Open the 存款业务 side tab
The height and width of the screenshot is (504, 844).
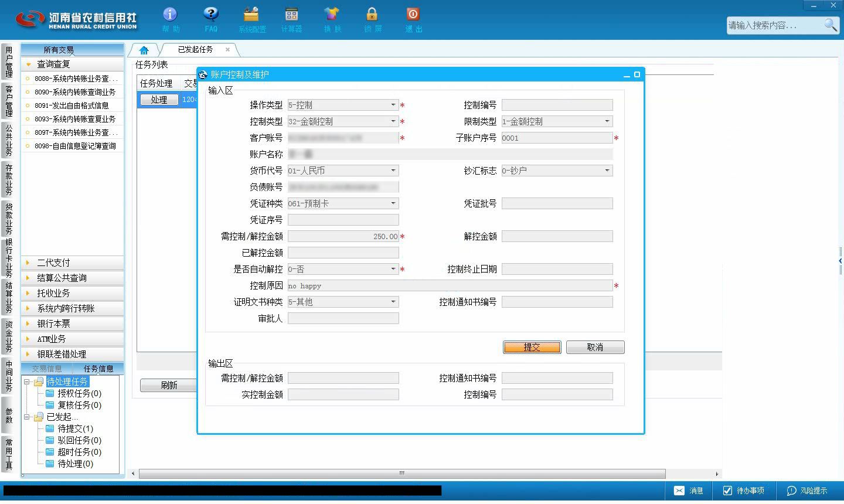pyautogui.click(x=9, y=179)
